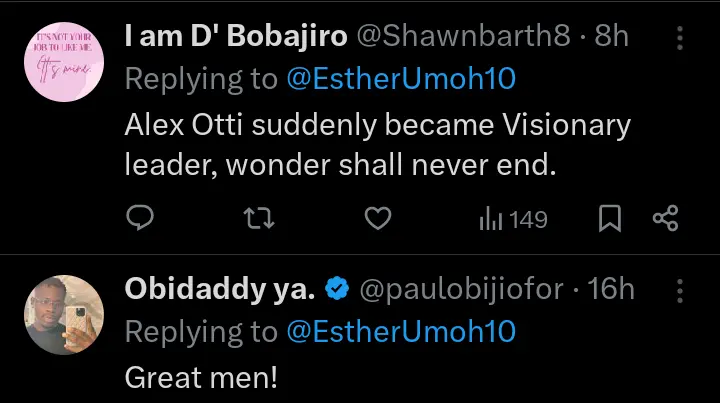Click the Obidaddy ya. display name

(220, 290)
